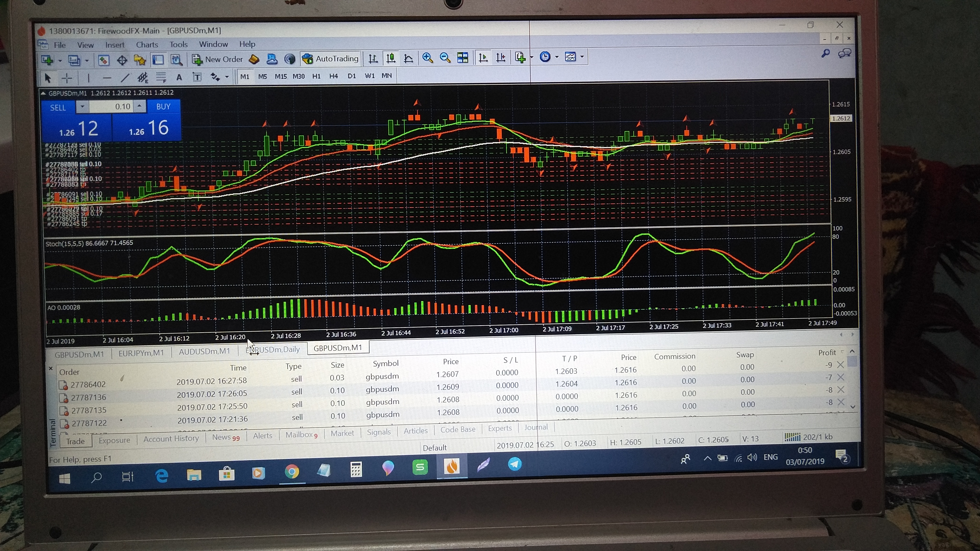
Task: Select the trendline drawing tool
Action: coord(125,78)
